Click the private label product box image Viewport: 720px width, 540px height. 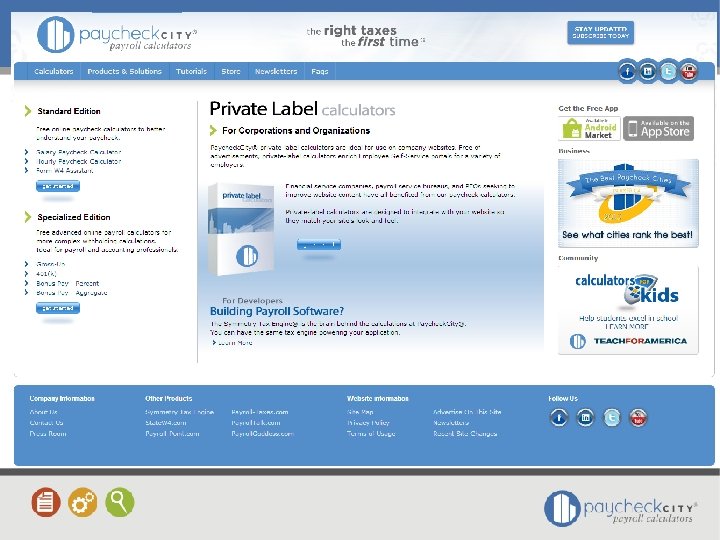click(241, 229)
